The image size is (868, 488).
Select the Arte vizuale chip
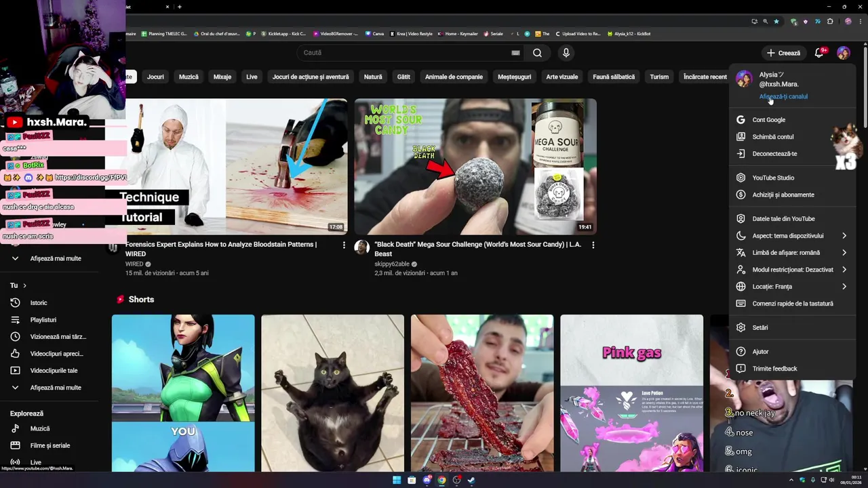pyautogui.click(x=562, y=77)
